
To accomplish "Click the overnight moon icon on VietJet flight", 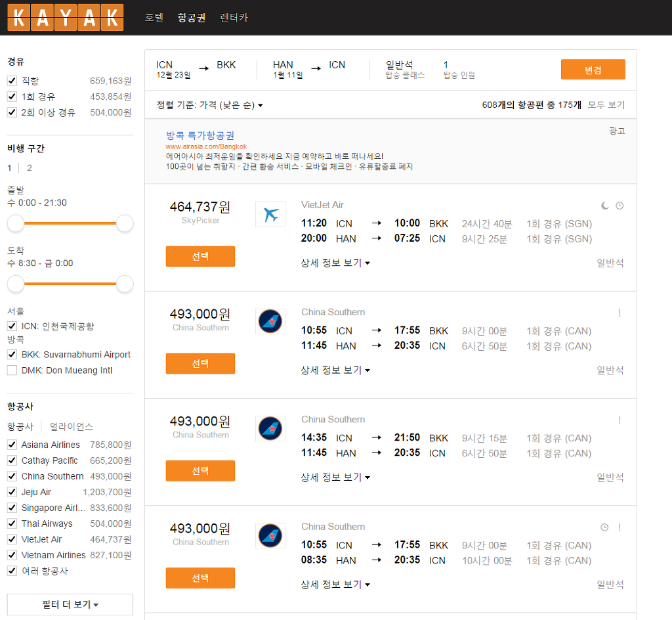I will (604, 206).
